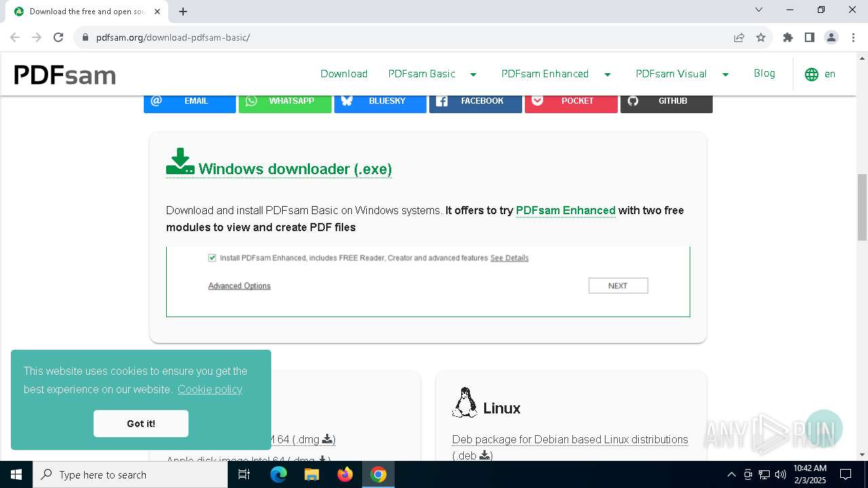Screen dimensions: 868x488
Task: Open the PDFsam Visual menu
Action: tap(671, 74)
